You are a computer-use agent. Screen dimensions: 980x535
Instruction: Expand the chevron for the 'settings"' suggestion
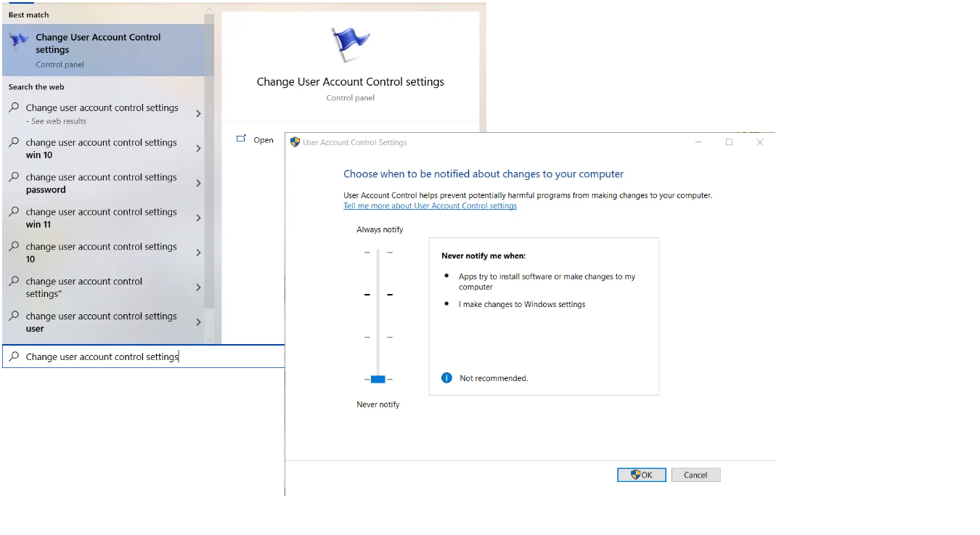click(198, 288)
